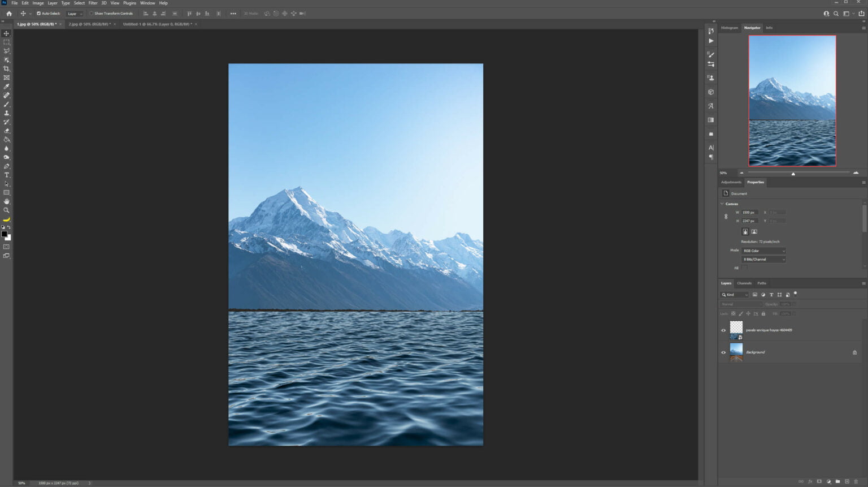Delete layer using trash icon in Layers panel
The height and width of the screenshot is (487, 868).
[856, 481]
